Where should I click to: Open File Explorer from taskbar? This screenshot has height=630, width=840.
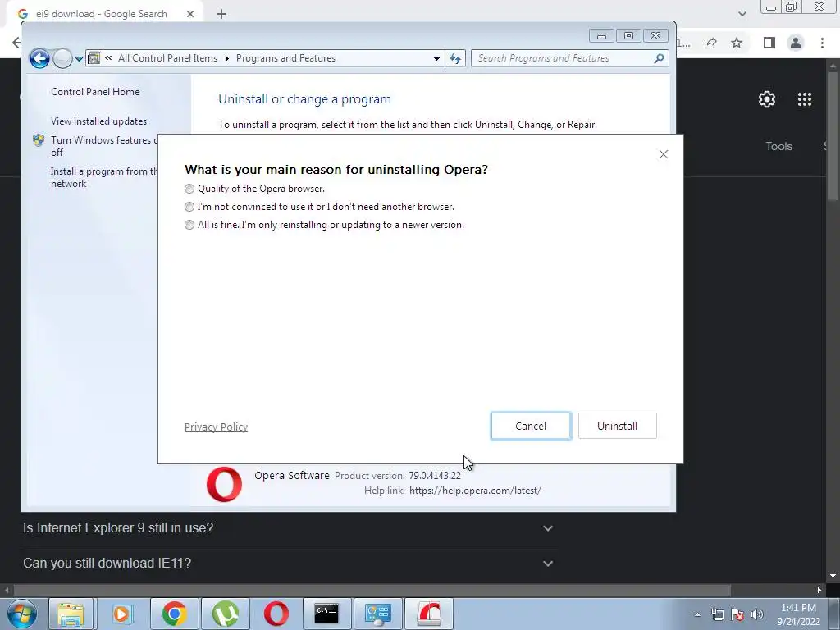[x=71, y=614]
